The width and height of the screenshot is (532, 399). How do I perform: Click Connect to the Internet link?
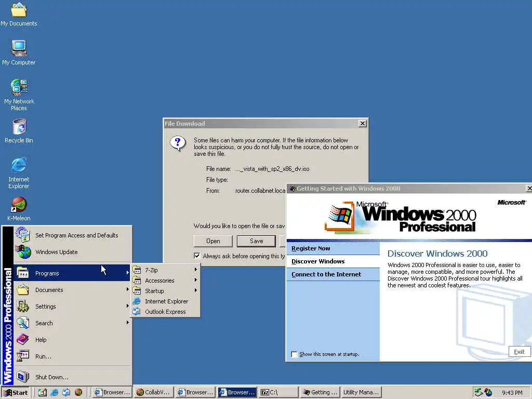tap(326, 274)
